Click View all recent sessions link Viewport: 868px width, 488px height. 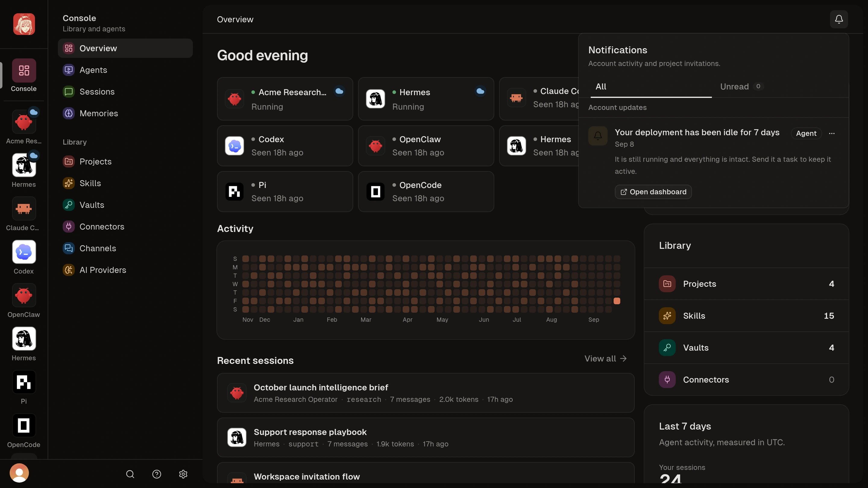[605, 359]
